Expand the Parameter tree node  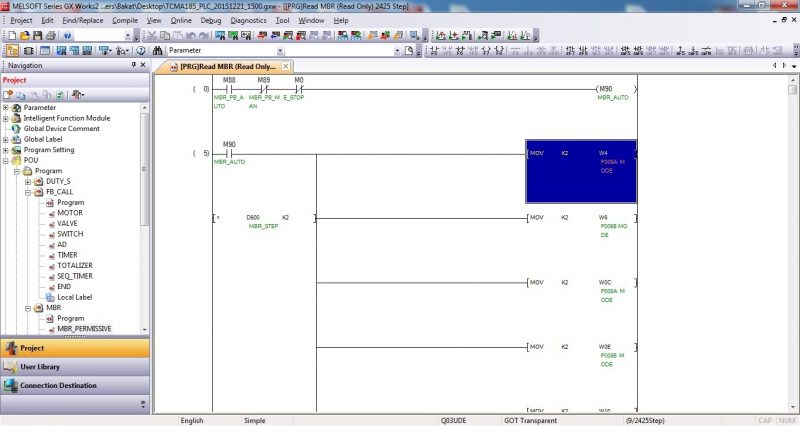click(x=6, y=107)
